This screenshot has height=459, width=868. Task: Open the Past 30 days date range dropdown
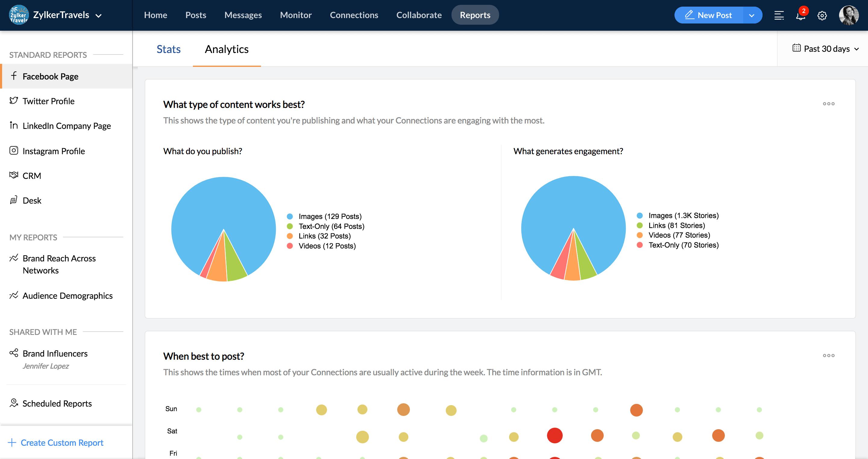(x=826, y=49)
